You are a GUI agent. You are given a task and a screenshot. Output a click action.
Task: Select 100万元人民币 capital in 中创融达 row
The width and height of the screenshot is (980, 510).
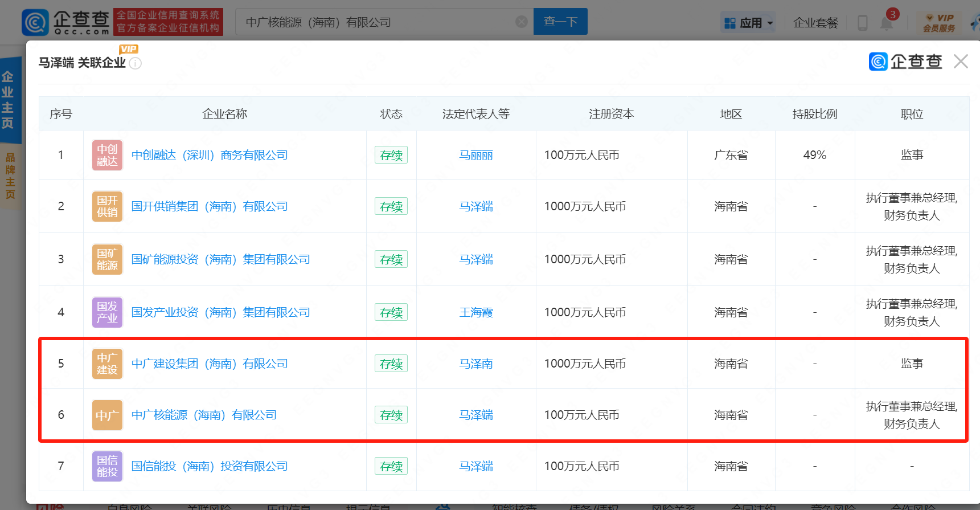click(x=581, y=155)
